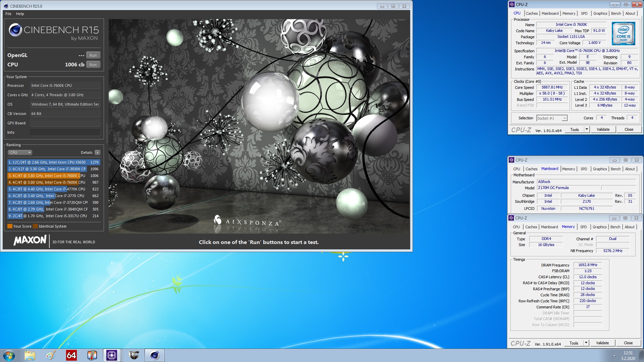This screenshot has height=362, width=644.
Task: Click the AIXSPONZA logo in render
Action: [248, 221]
